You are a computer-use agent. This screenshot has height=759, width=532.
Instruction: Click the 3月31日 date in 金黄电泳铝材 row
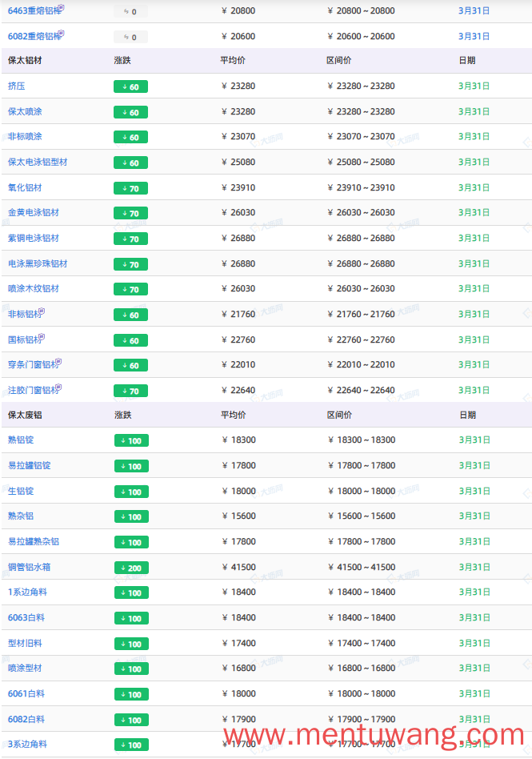tap(474, 212)
